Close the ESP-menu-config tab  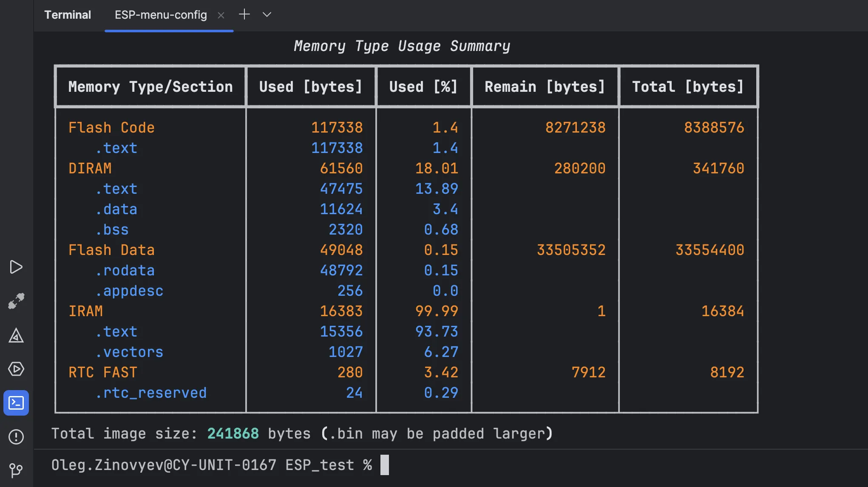221,15
